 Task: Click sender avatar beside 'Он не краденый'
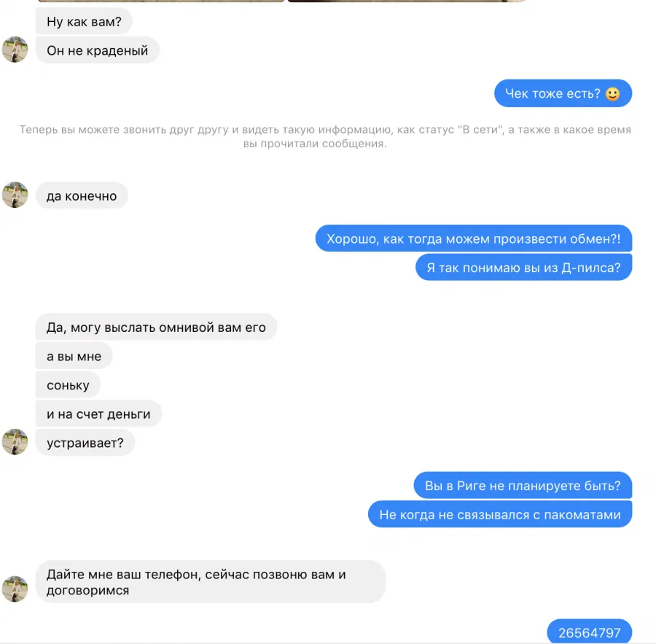(15, 50)
